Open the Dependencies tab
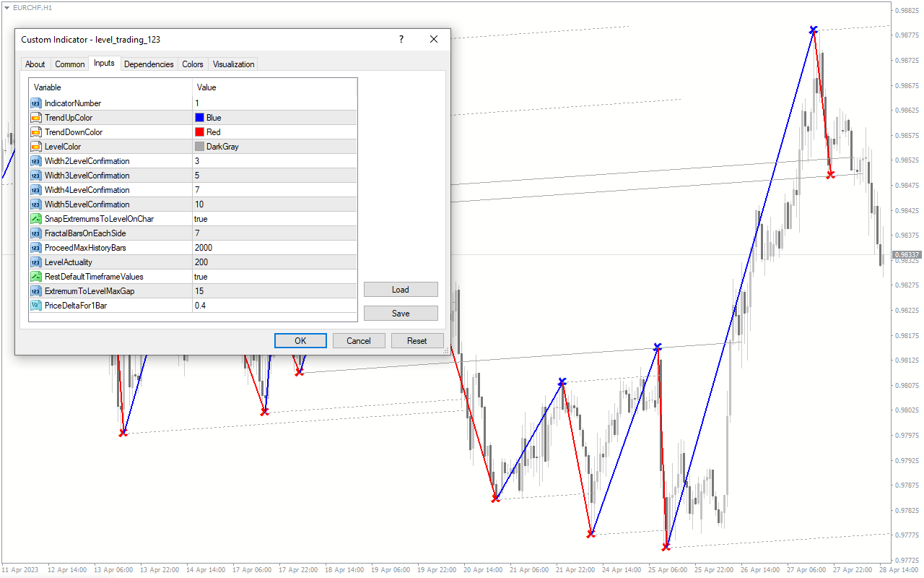 pyautogui.click(x=149, y=64)
